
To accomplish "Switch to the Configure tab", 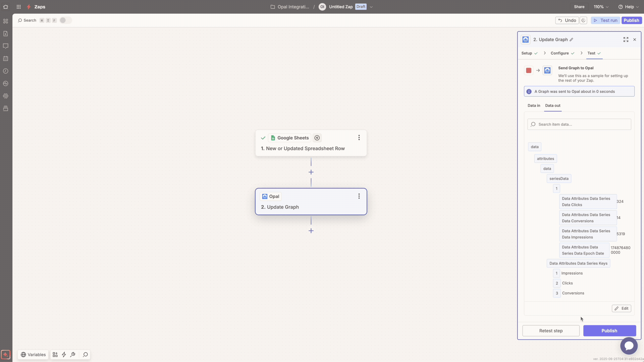I will click(562, 53).
